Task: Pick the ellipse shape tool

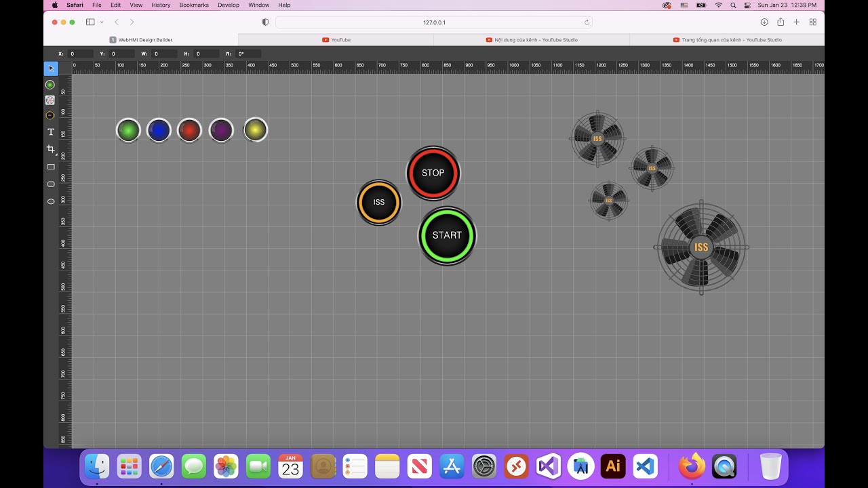Action: 51,201
